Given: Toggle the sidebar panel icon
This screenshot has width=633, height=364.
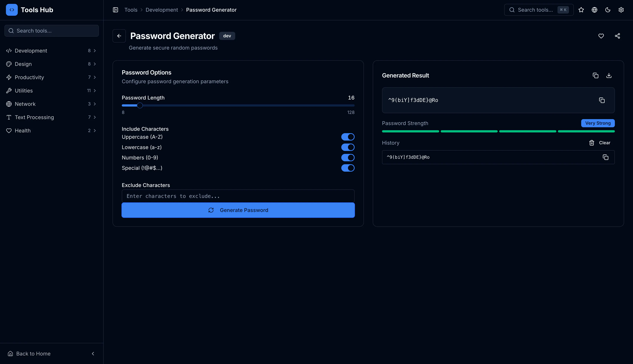Looking at the screenshot, I should [115, 10].
